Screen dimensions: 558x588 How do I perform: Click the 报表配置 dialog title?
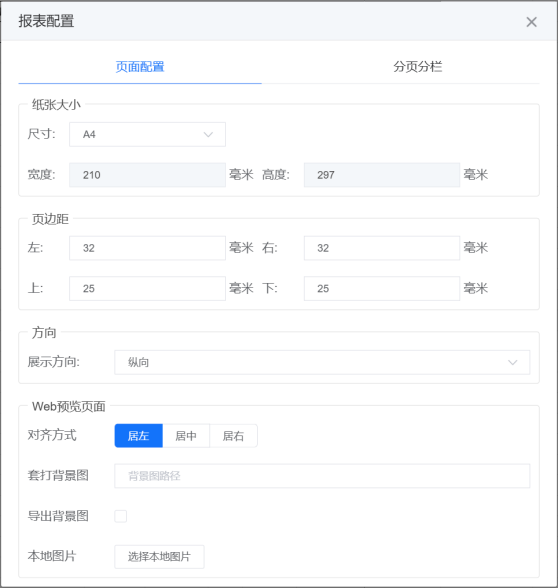click(46, 21)
